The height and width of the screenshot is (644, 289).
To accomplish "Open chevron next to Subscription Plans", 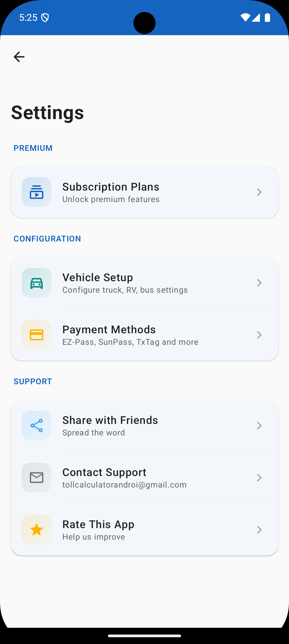I will (x=259, y=192).
